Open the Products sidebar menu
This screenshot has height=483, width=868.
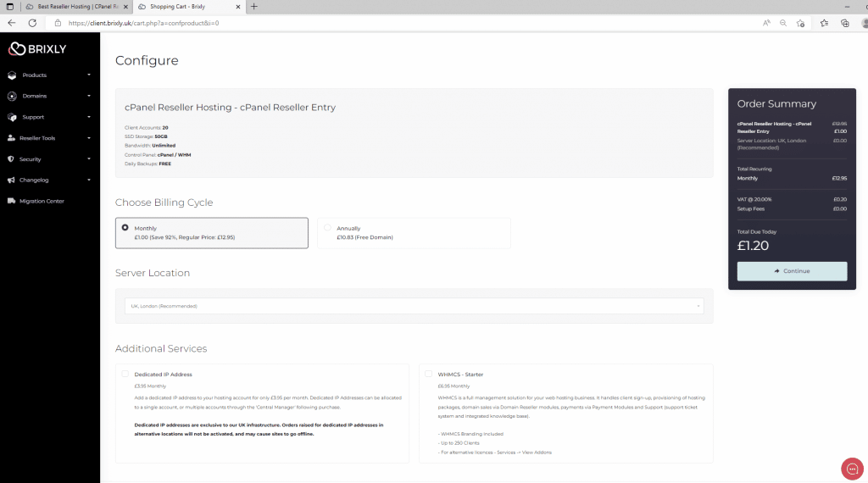[50, 75]
